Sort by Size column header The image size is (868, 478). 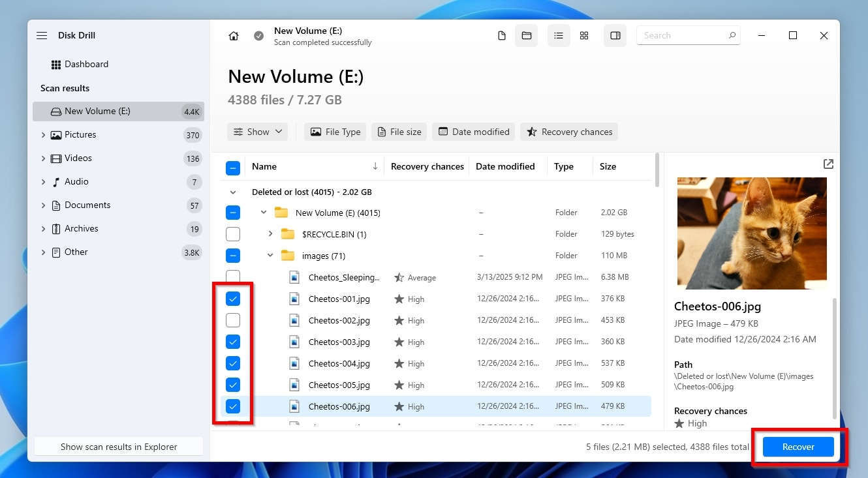[x=608, y=166]
